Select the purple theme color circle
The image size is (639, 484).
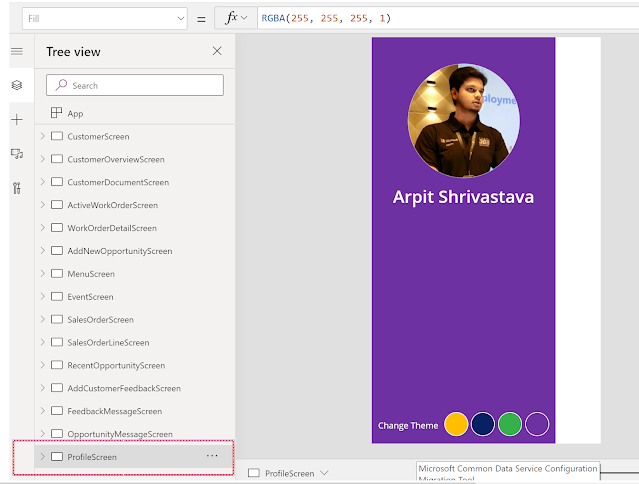coord(537,424)
